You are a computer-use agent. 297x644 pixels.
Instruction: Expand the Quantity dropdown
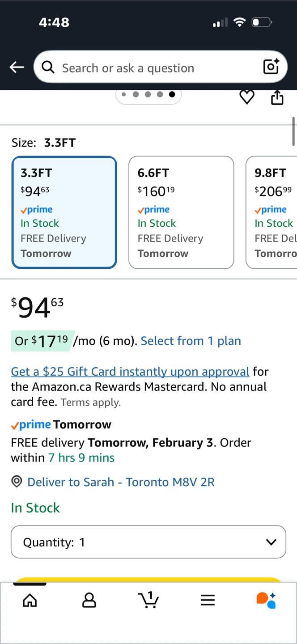148,542
